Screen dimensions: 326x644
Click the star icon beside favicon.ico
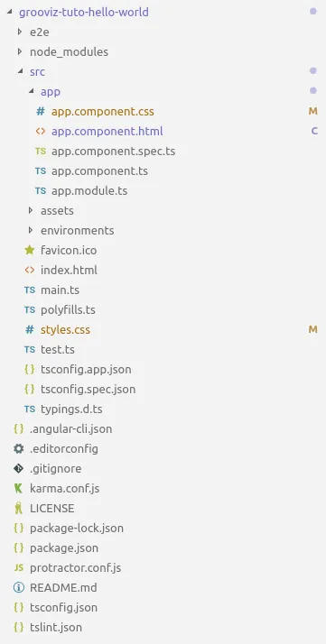[x=29, y=250]
